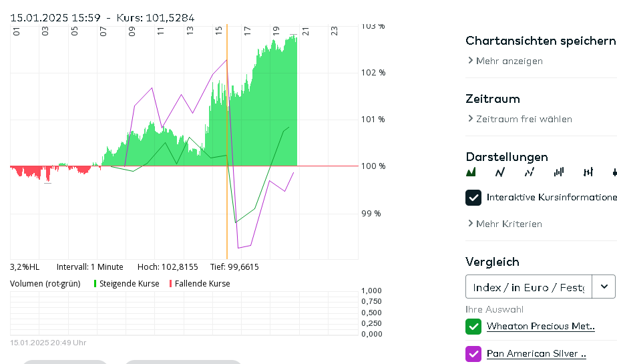The height and width of the screenshot is (364, 617).
Task: Open the Pan American Silver link
Action: point(536,354)
